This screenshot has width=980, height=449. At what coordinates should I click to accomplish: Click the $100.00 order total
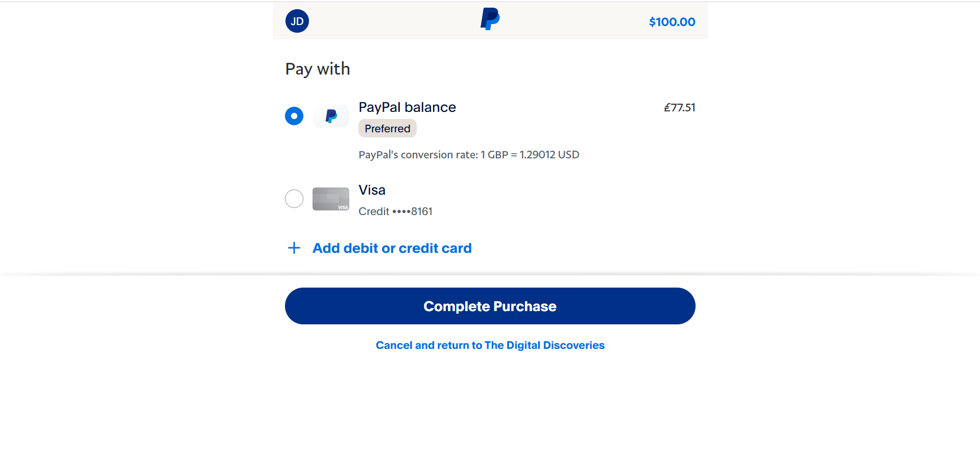coord(672,21)
